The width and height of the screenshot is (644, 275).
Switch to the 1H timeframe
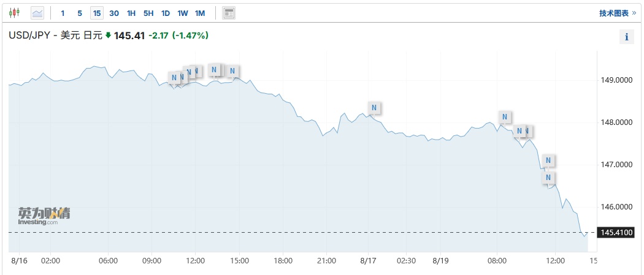[131, 13]
